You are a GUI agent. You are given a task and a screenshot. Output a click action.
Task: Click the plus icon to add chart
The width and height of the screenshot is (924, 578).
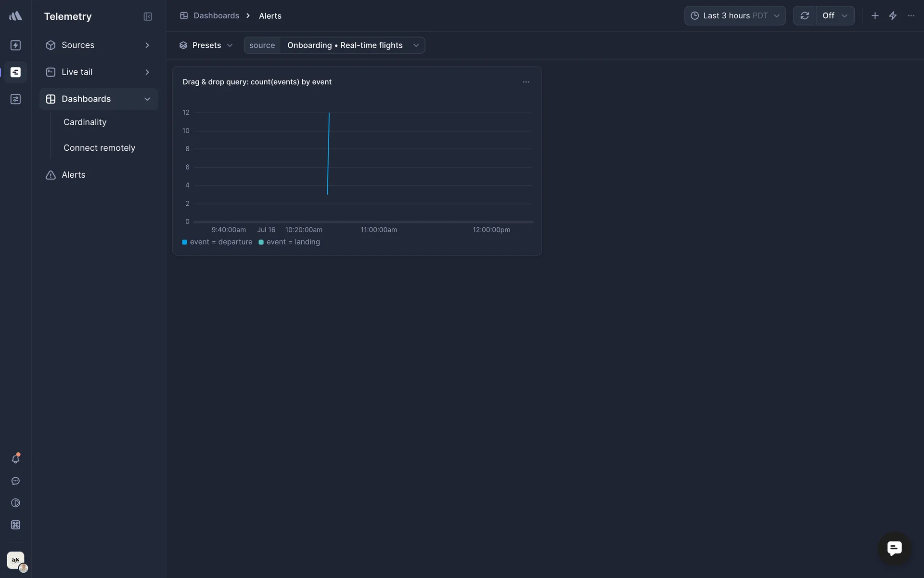pyautogui.click(x=875, y=16)
